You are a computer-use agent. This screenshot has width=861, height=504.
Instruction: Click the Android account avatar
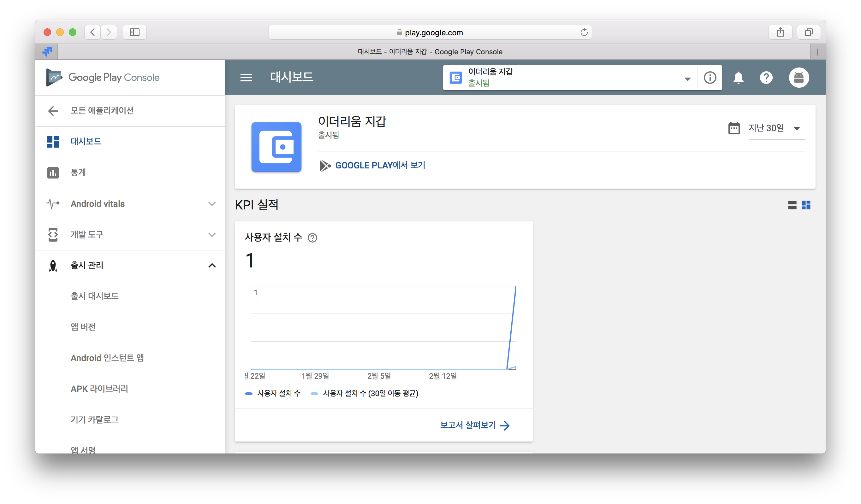click(x=799, y=78)
